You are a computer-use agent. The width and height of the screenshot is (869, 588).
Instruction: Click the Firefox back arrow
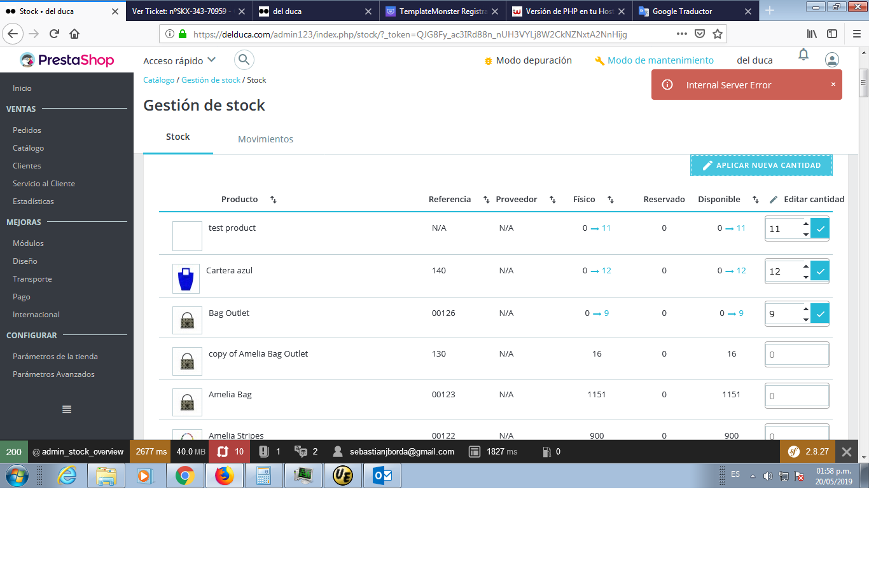(13, 34)
